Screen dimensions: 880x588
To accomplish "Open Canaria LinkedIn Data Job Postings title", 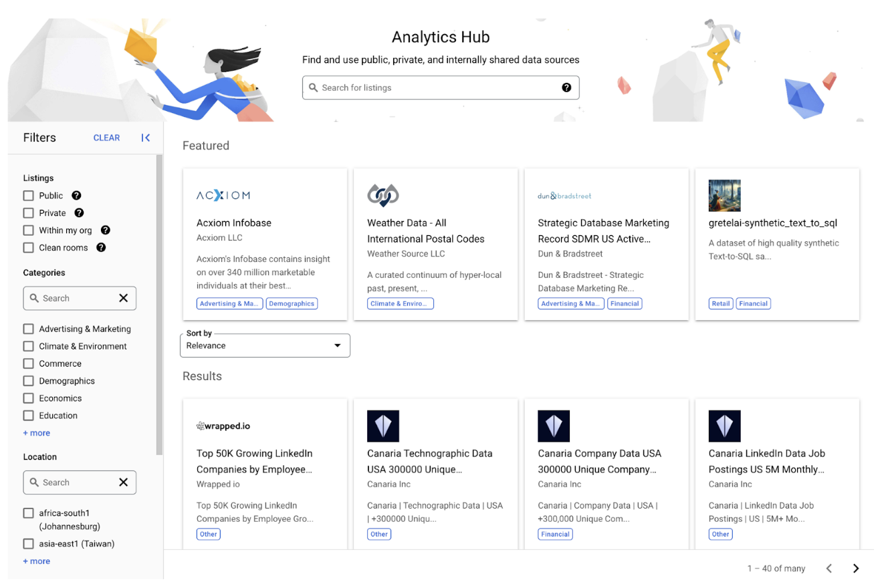I will (x=767, y=461).
